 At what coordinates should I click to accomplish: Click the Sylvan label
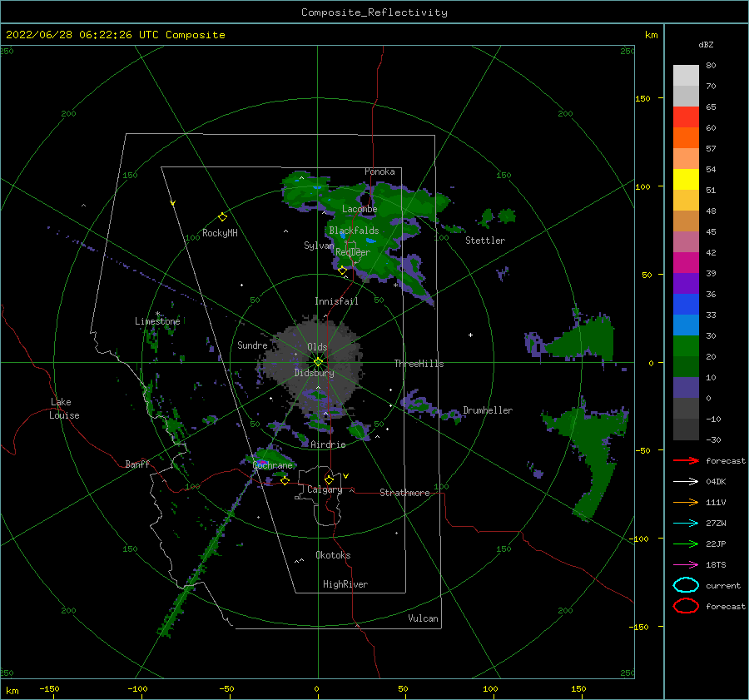(x=319, y=246)
